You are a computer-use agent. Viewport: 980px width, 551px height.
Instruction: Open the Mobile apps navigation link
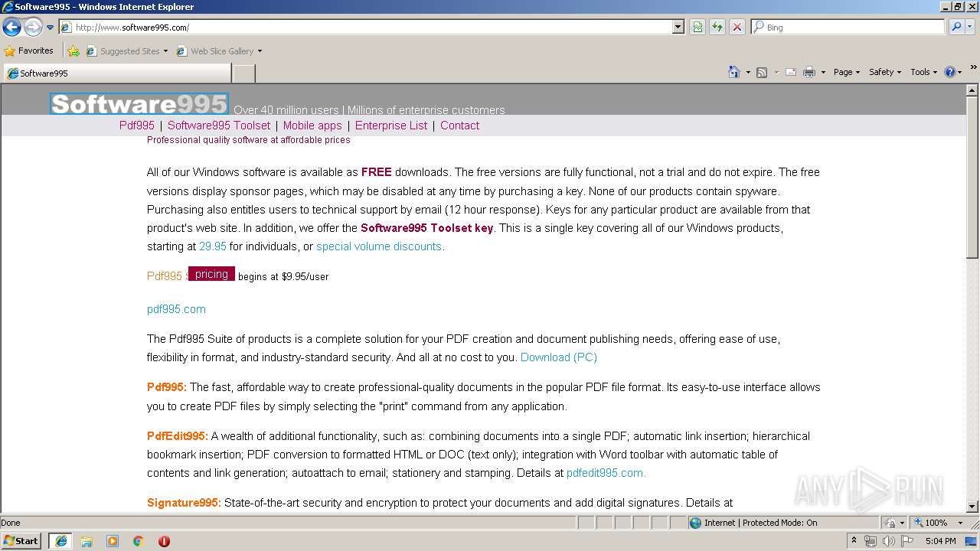[x=312, y=126]
